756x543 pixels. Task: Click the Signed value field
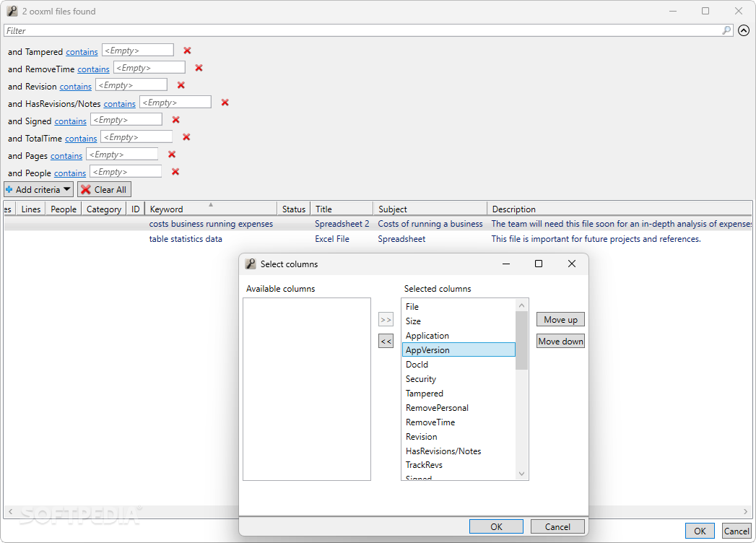[126, 120]
